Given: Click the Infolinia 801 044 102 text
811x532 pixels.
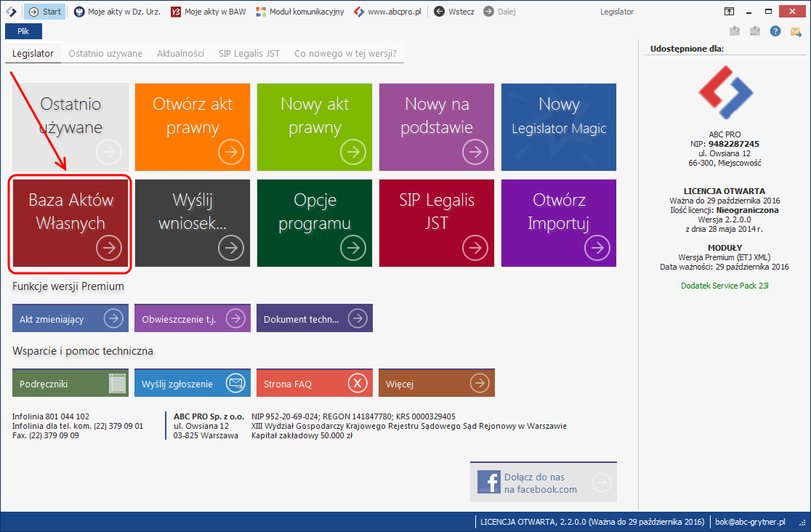Looking at the screenshot, I should click(51, 416).
